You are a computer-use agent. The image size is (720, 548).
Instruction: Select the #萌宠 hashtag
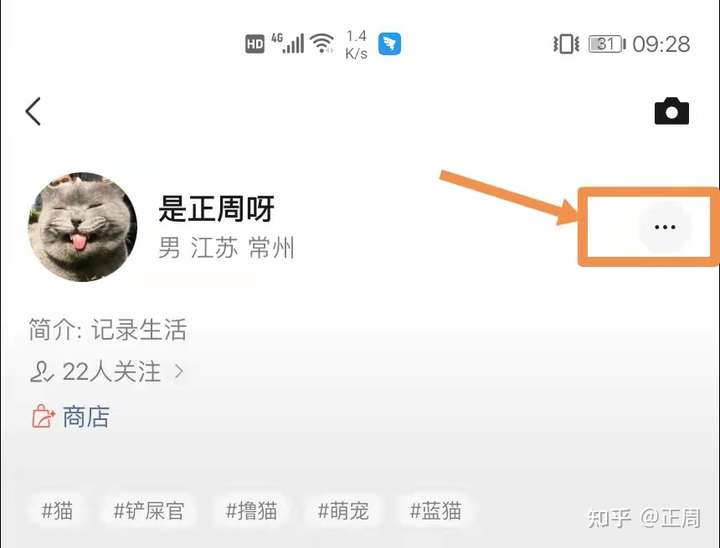[343, 510]
